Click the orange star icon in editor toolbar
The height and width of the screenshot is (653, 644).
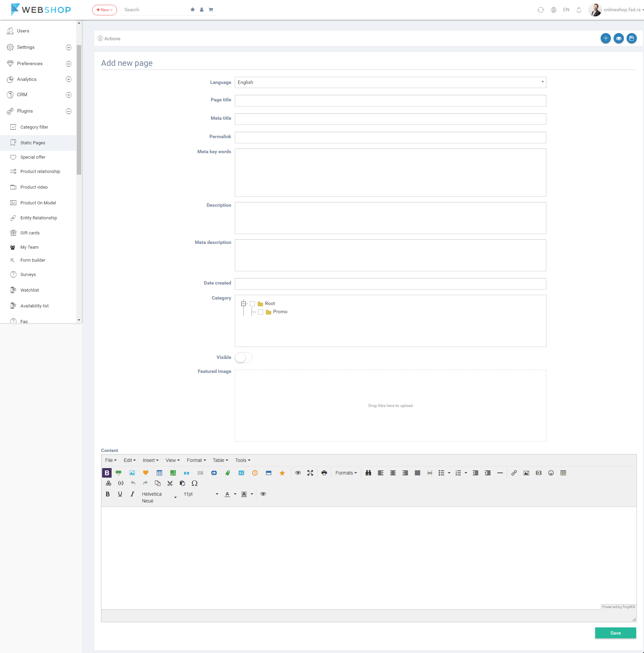tap(282, 473)
